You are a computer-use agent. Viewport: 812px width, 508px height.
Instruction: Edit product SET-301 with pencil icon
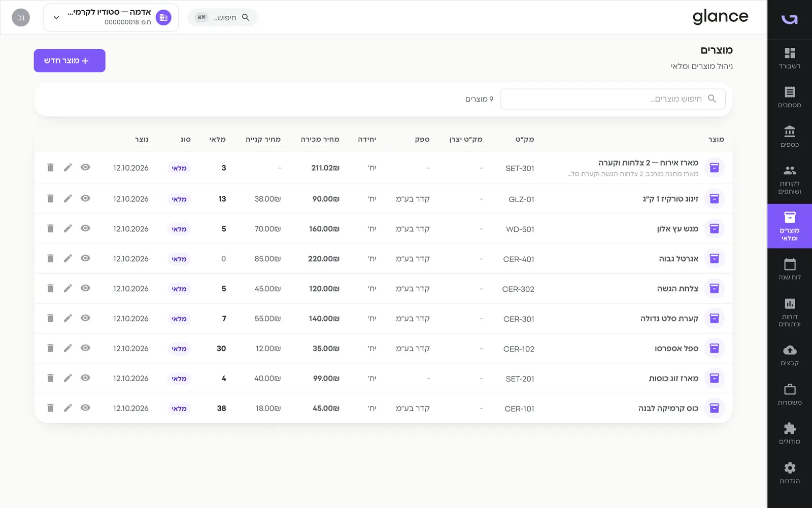(67, 167)
